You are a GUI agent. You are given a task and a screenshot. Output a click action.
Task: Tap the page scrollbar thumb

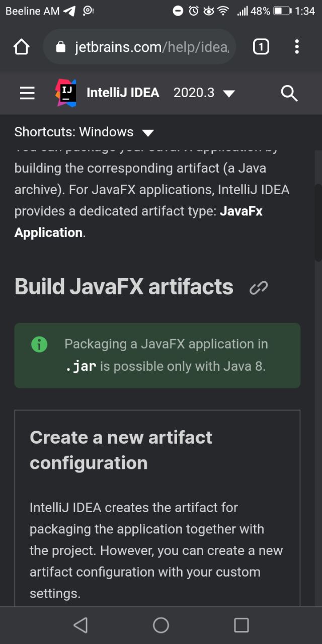click(x=318, y=222)
